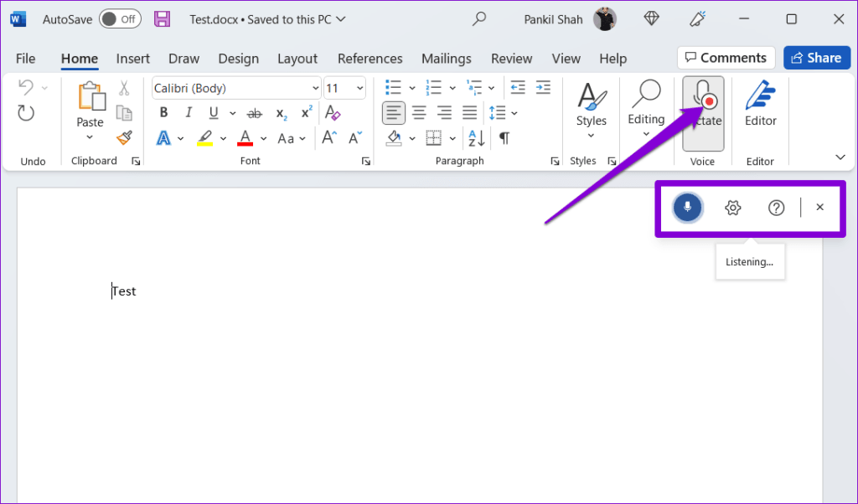Open the Borders dropdown arrow

pos(452,138)
